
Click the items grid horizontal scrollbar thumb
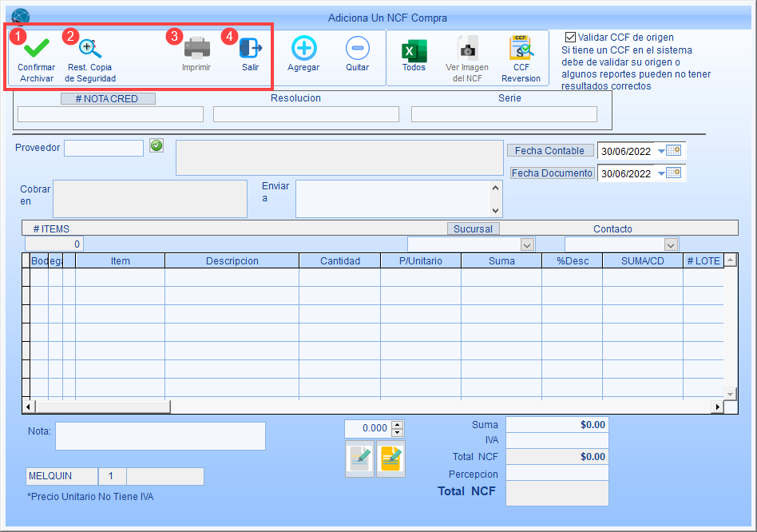102,407
